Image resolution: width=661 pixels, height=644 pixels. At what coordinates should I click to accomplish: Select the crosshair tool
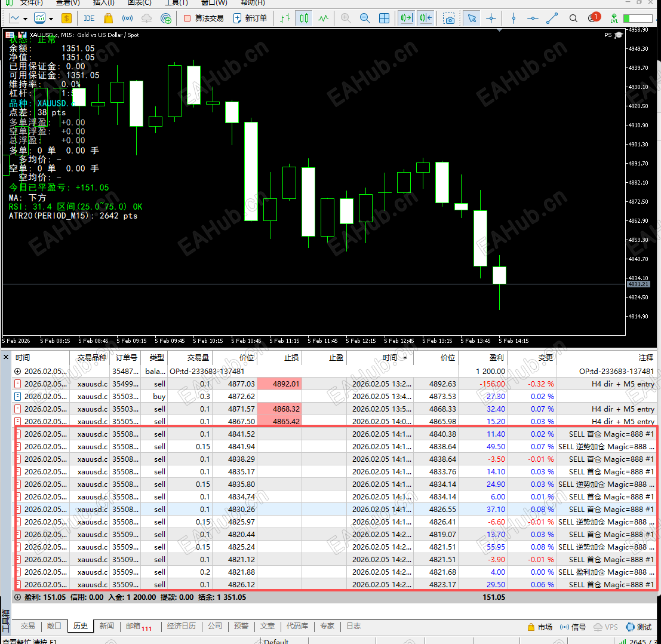491,18
